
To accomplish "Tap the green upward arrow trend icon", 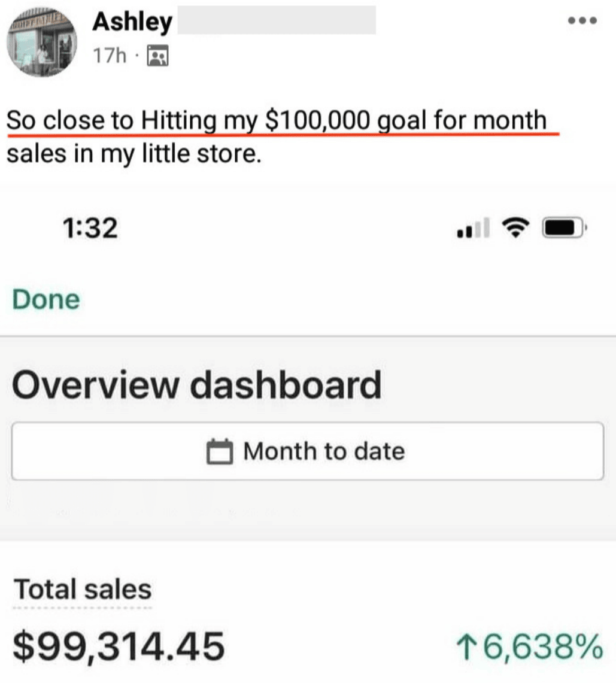I will coord(465,647).
